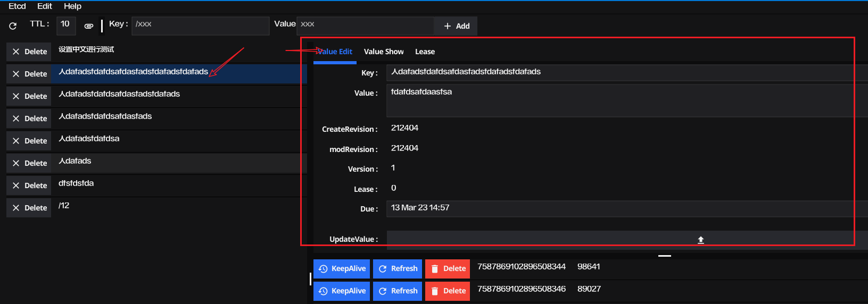The width and height of the screenshot is (868, 304).
Task: Open the Etcd menu
Action: click(x=17, y=6)
